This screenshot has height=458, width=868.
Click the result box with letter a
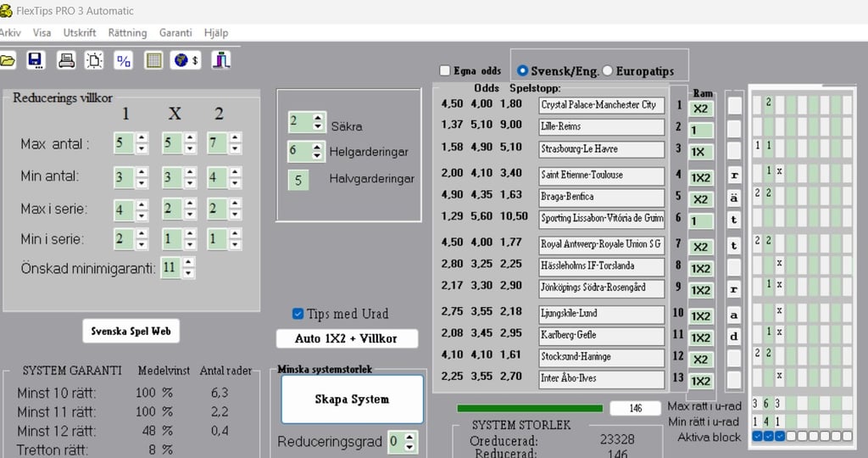734,316
